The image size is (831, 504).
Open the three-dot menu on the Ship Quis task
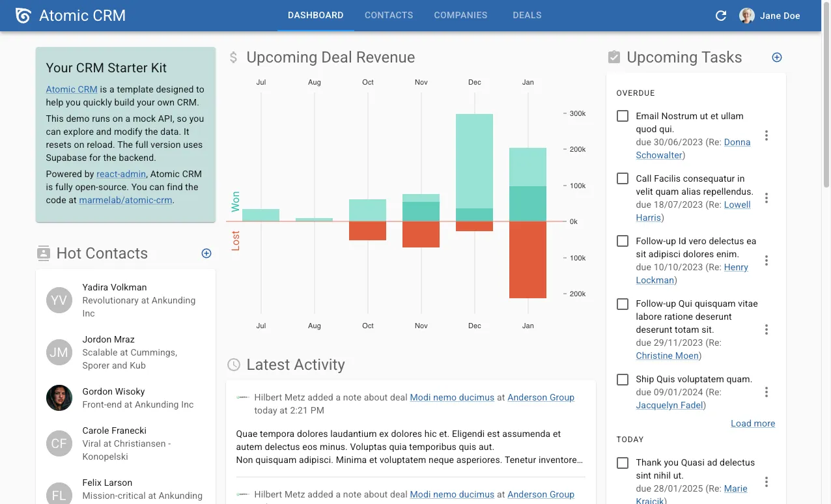767,392
